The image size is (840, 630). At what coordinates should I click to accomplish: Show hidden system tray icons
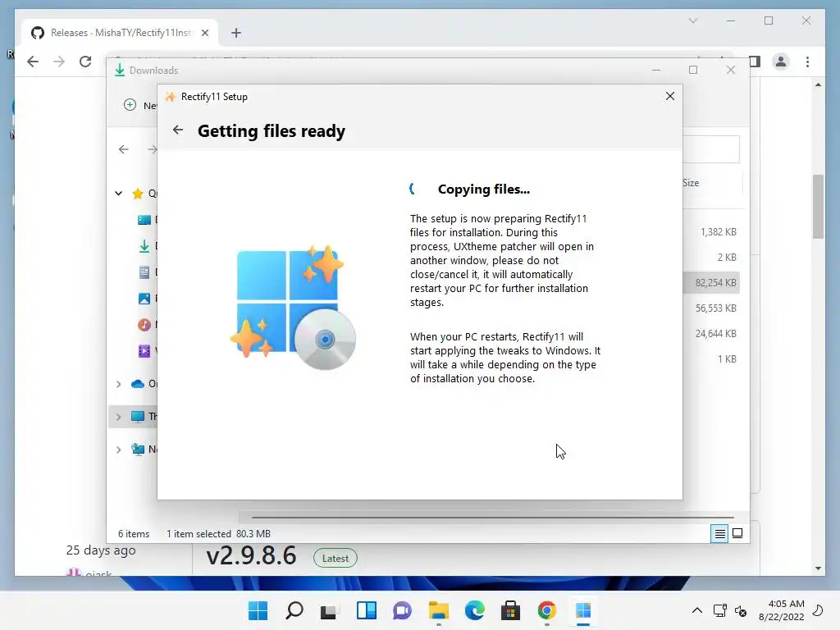(x=697, y=610)
